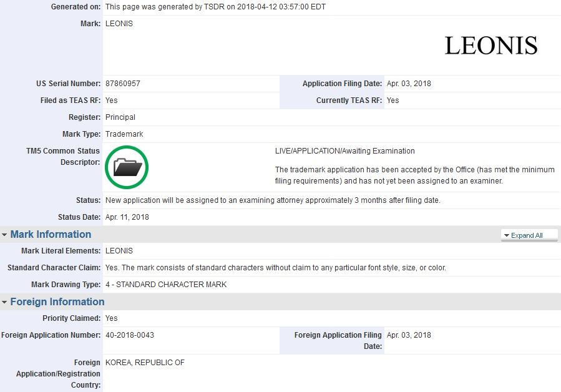Click the LIVE/APPLICATION/Awaiting Examination status text

tap(344, 151)
